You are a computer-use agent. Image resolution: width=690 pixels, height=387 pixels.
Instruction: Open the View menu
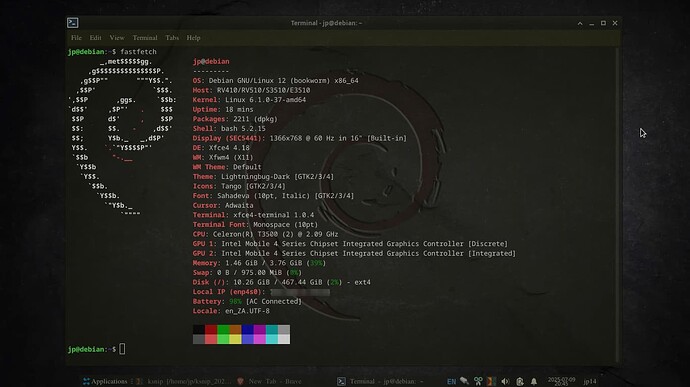point(117,38)
